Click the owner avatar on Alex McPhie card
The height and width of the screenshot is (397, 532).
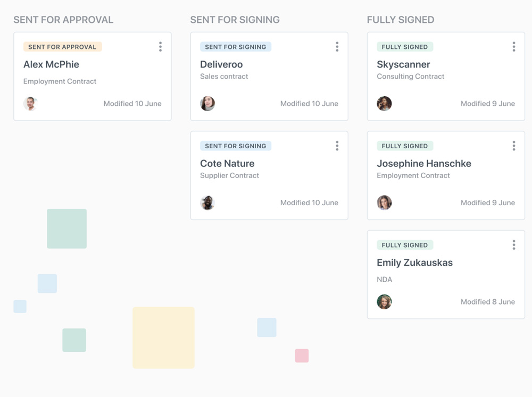pyautogui.click(x=31, y=103)
